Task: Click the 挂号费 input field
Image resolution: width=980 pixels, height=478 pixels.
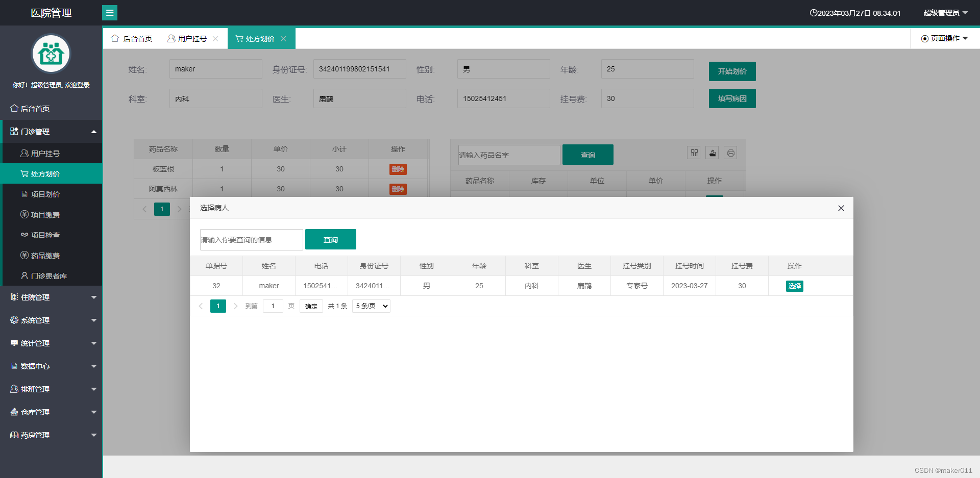Action: (648, 98)
